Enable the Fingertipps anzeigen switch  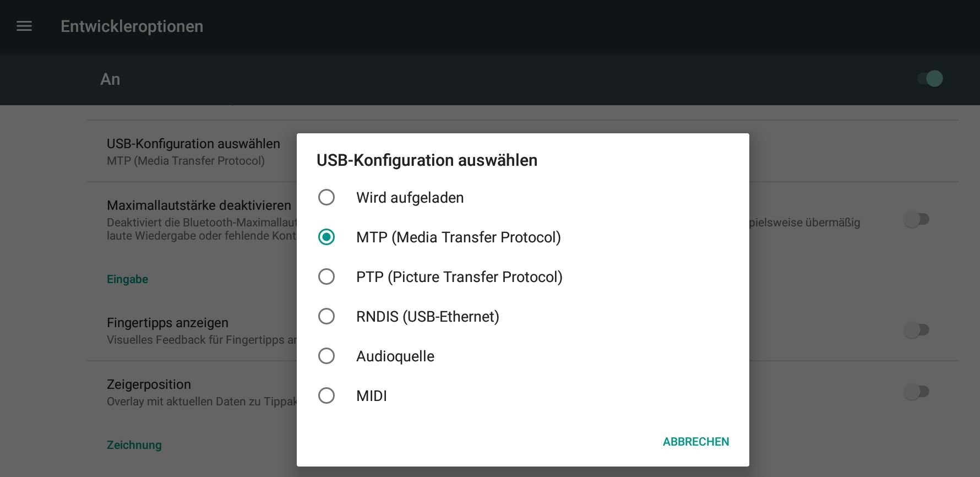coord(917,330)
